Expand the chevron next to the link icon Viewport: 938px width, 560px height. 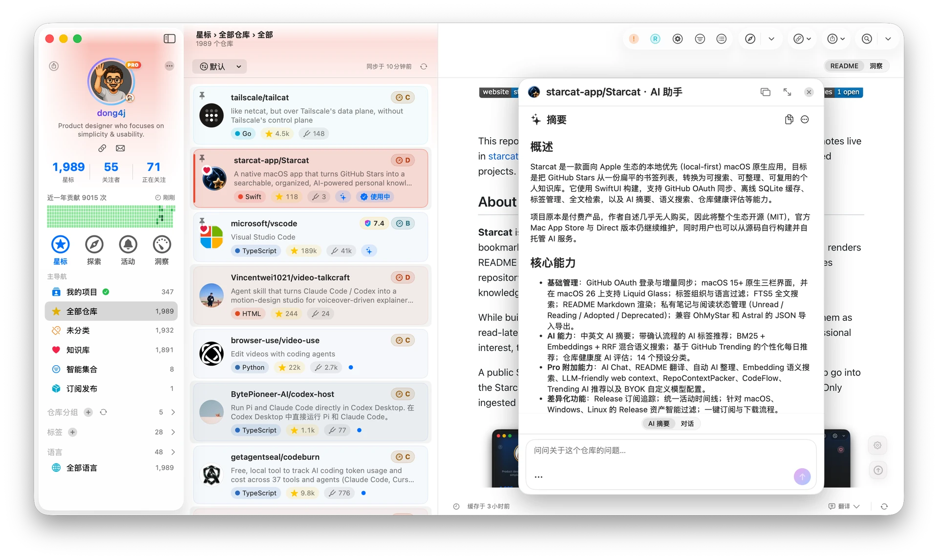[809, 39]
